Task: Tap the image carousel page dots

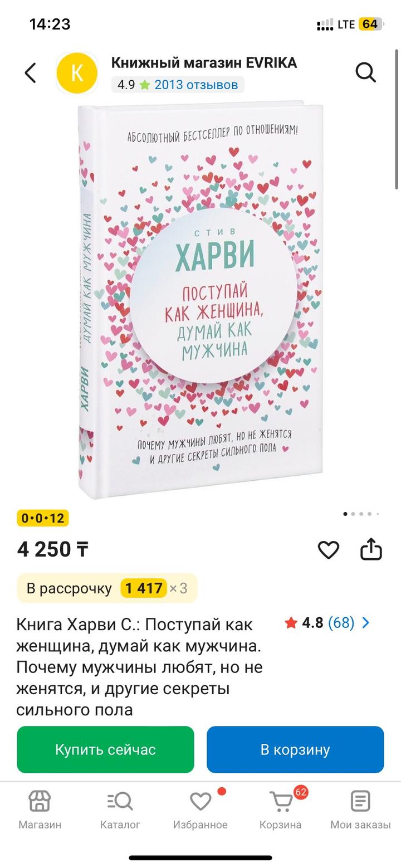Action: (361, 514)
